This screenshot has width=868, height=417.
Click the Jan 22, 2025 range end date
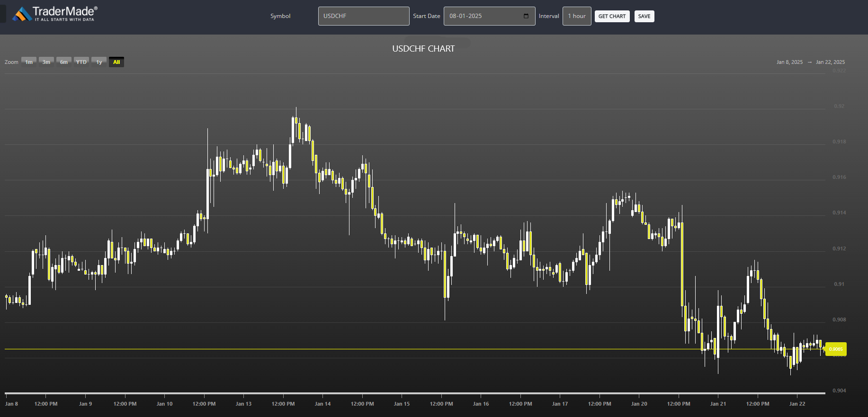830,62
